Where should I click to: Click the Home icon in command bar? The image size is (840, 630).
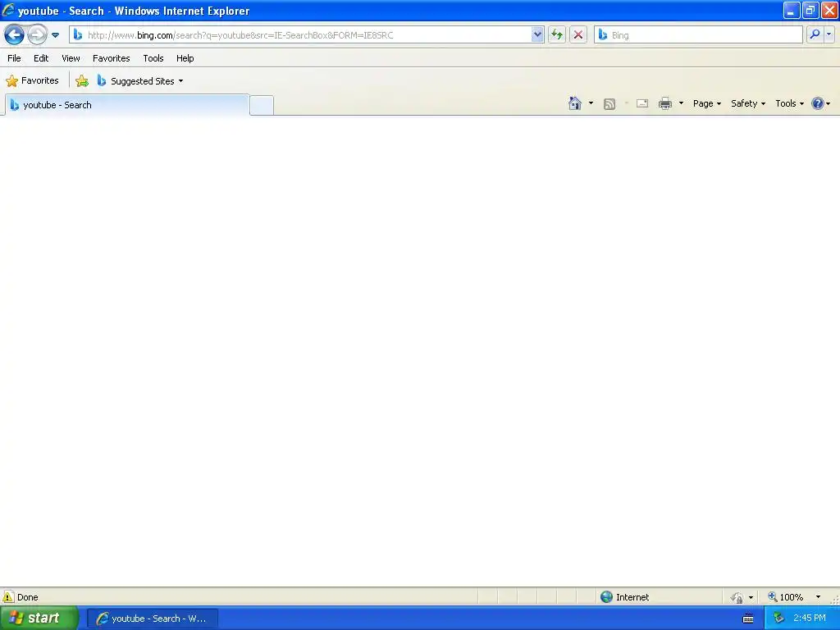[x=575, y=103]
